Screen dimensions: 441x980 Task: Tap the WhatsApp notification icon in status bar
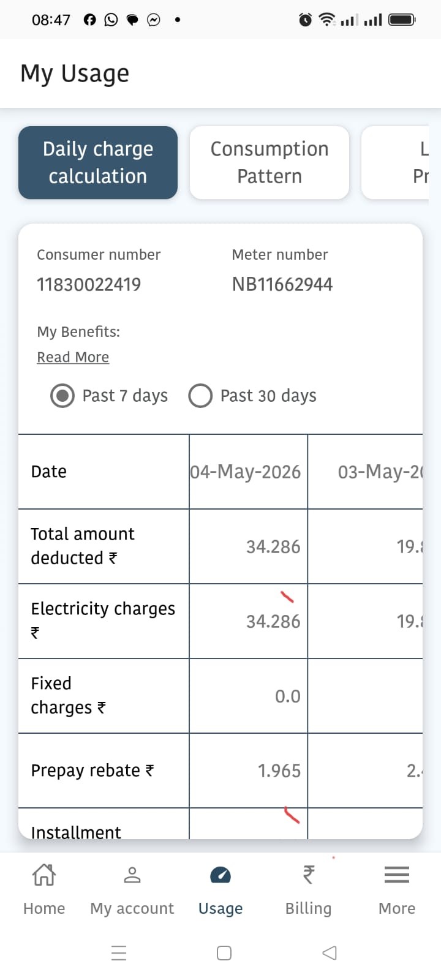(x=111, y=20)
